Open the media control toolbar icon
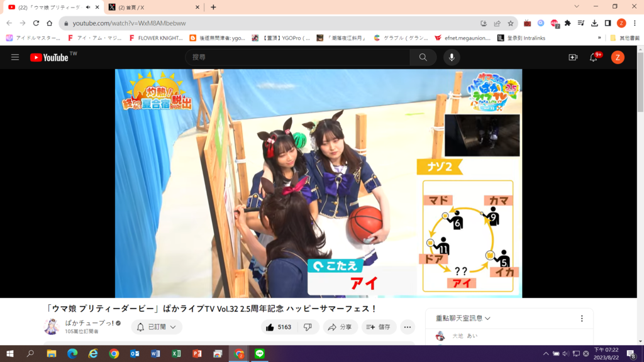The width and height of the screenshot is (644, 362). click(580, 23)
